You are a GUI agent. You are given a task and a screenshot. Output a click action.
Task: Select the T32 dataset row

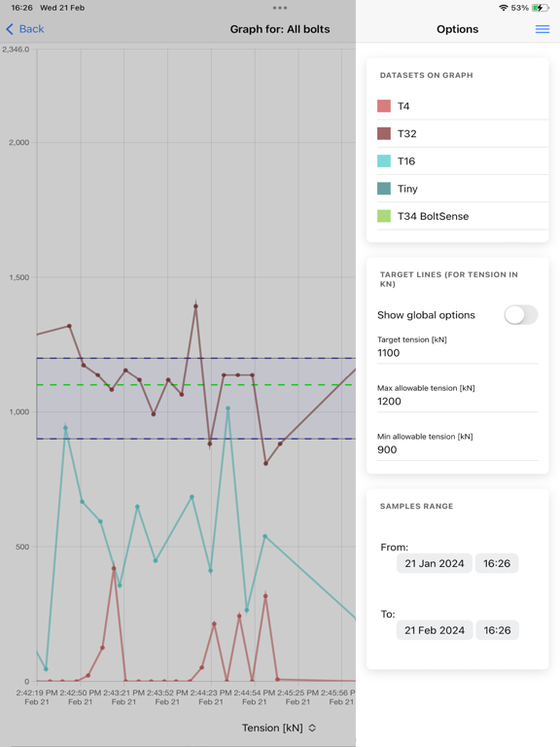(x=463, y=133)
